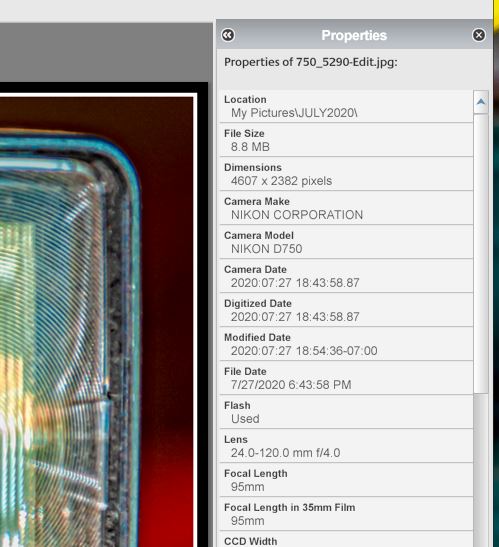Select the Modified Date property row

coord(346,344)
